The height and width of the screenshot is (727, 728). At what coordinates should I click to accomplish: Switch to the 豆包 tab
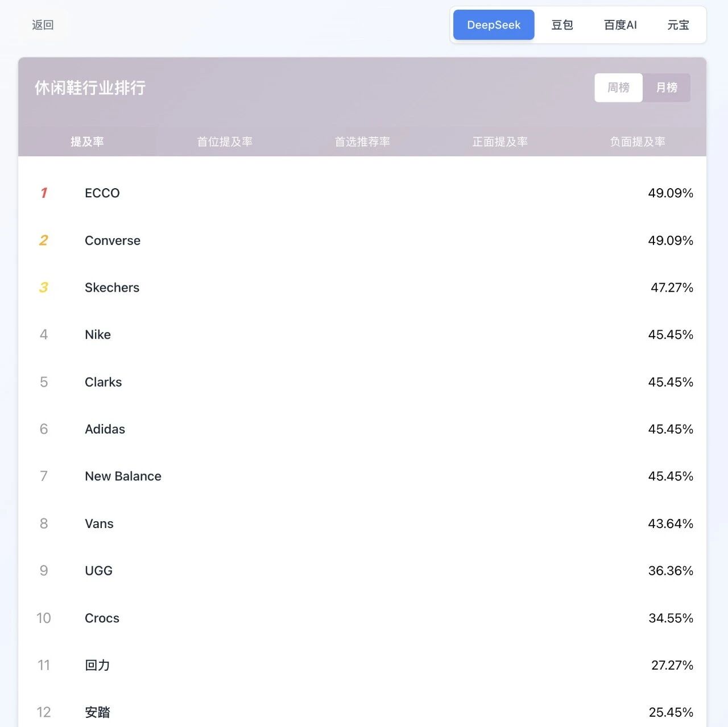coord(562,25)
